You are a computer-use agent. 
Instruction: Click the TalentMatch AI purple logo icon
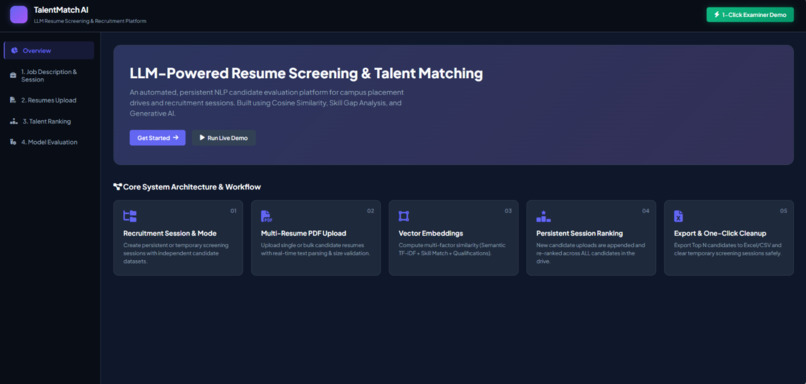coord(19,14)
